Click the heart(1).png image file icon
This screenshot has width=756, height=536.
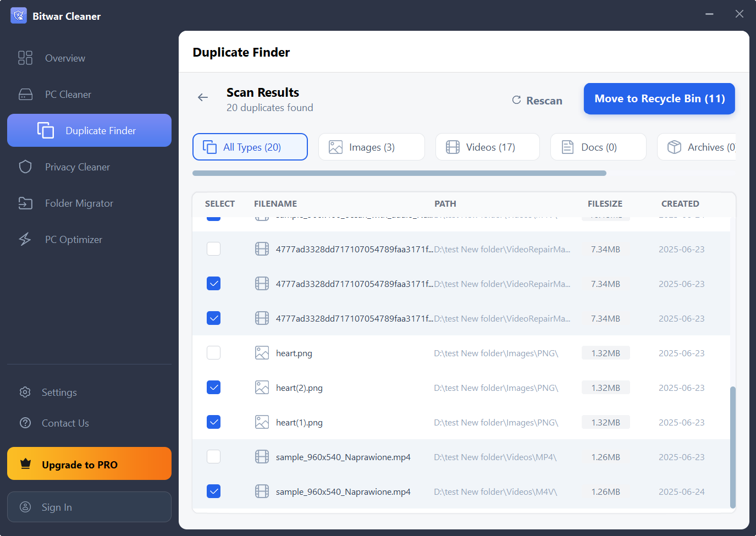[x=262, y=422]
